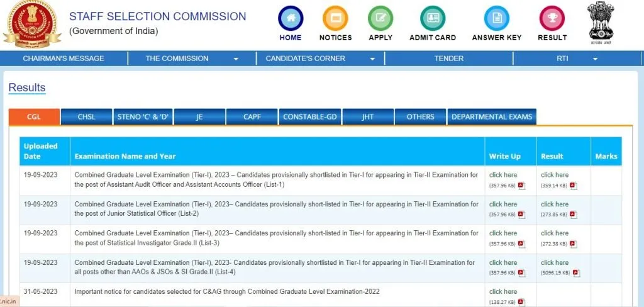Click the 138.27 KB file size text
644x307 pixels.
[502, 302]
